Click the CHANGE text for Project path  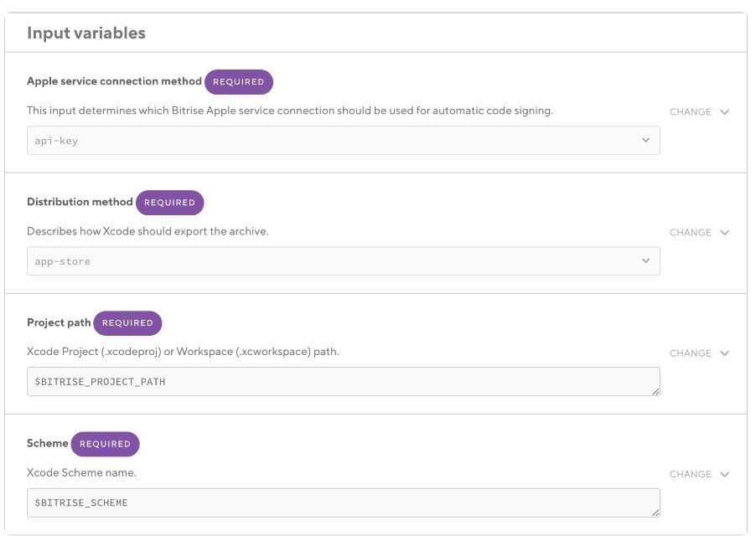pyautogui.click(x=690, y=353)
